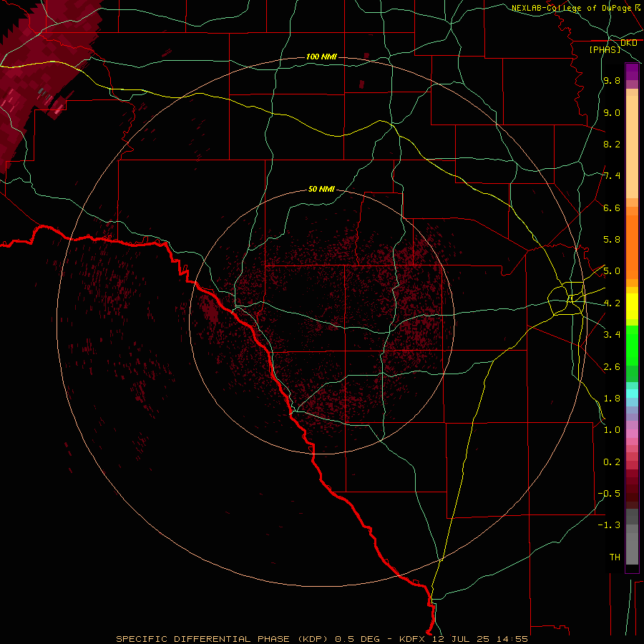The width and height of the screenshot is (644, 644).
Task: Pick the cyan segment of the color bar
Action: click(x=632, y=394)
